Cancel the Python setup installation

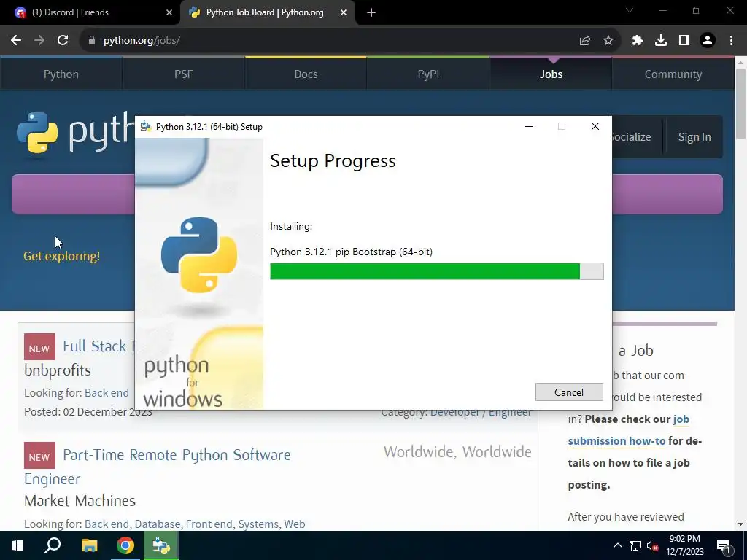569,392
